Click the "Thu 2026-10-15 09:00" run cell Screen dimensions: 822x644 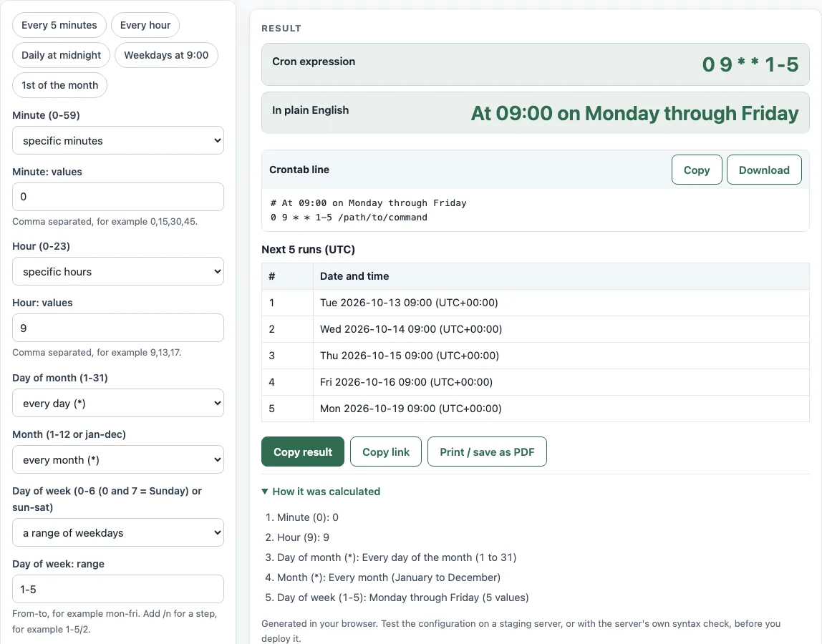(x=561, y=356)
